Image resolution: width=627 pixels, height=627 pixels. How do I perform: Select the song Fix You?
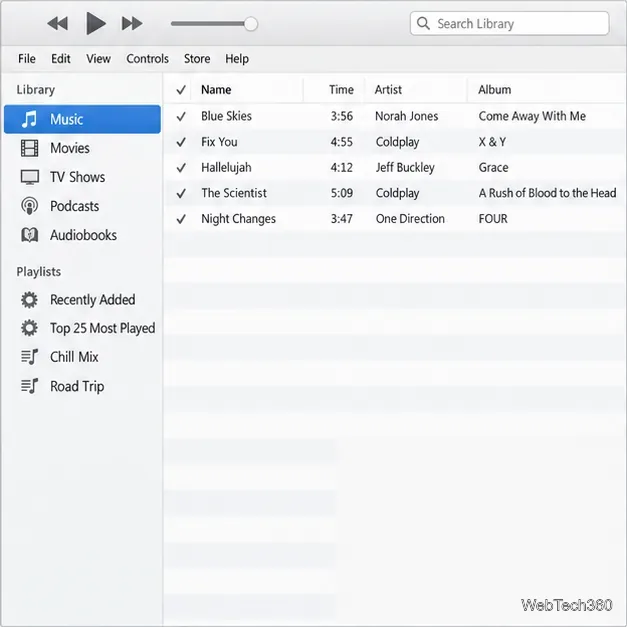pos(219,142)
